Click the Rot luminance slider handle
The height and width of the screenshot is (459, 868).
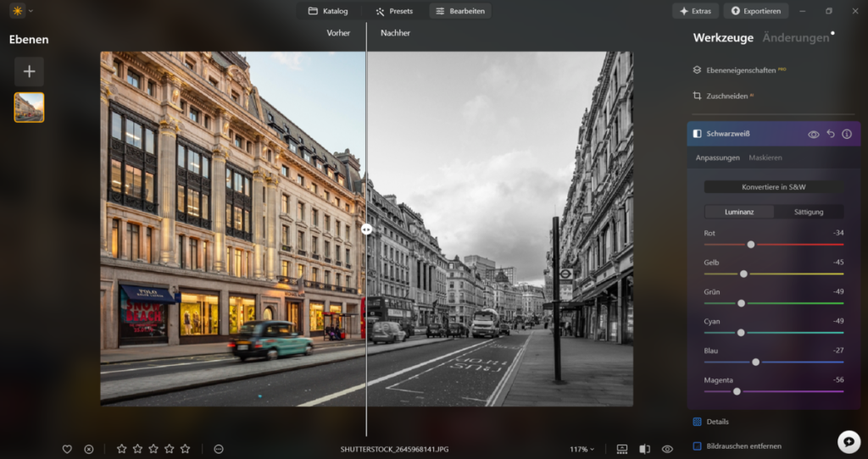point(751,245)
